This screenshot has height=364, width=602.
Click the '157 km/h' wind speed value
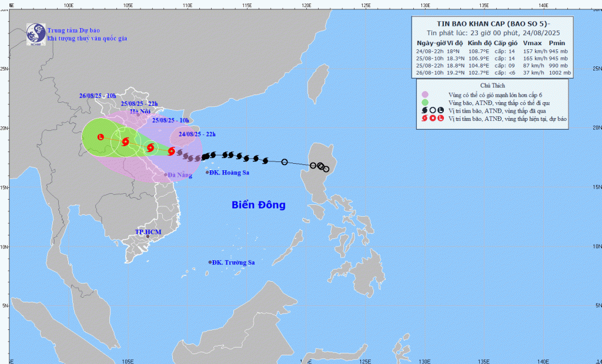[535, 52]
